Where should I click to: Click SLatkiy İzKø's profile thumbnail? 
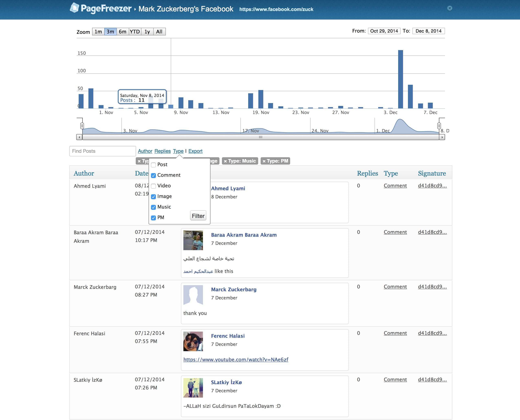193,388
